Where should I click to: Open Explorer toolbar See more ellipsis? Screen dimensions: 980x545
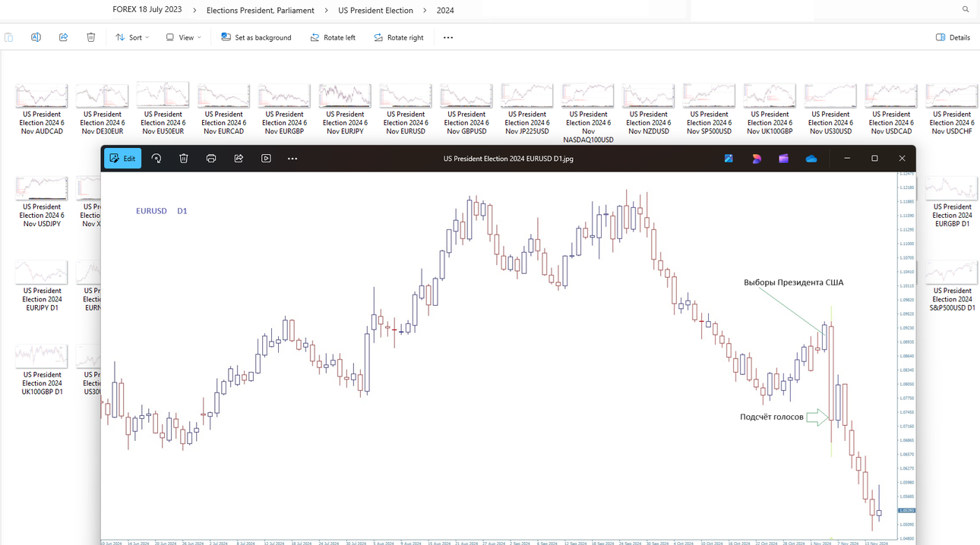coord(448,37)
